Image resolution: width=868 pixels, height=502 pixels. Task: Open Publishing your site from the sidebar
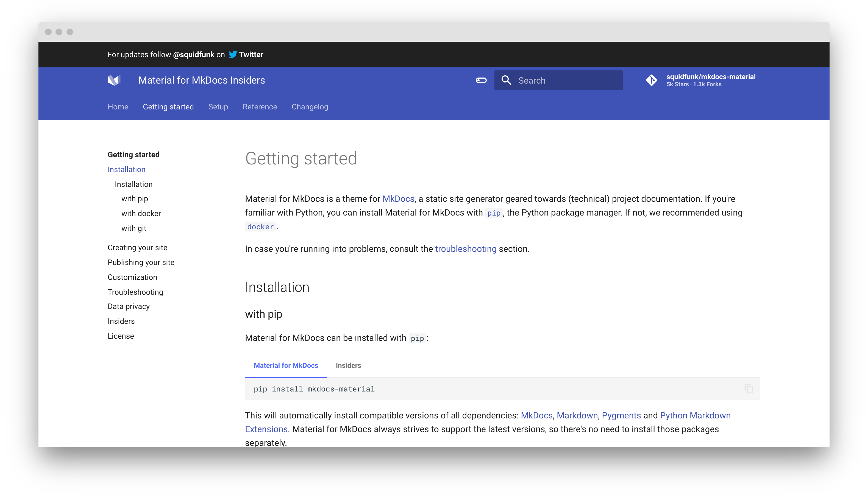click(x=141, y=262)
